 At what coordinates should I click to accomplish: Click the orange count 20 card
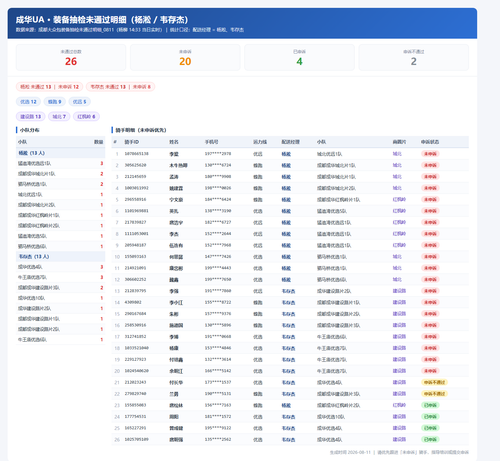pos(185,57)
